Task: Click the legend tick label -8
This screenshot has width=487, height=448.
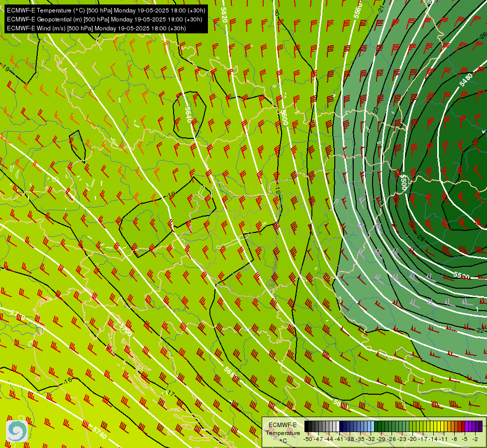Action: point(454,439)
